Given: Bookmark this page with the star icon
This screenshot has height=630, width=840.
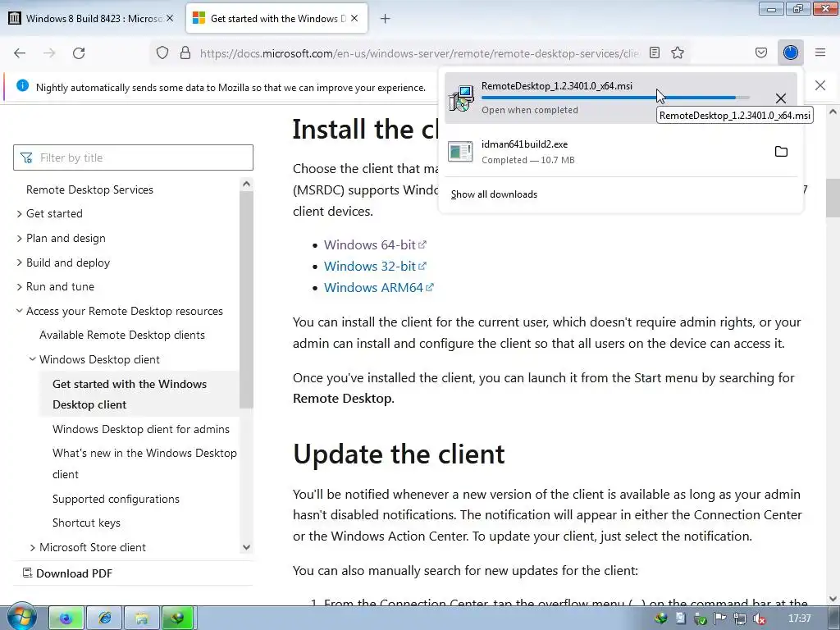Looking at the screenshot, I should (678, 53).
